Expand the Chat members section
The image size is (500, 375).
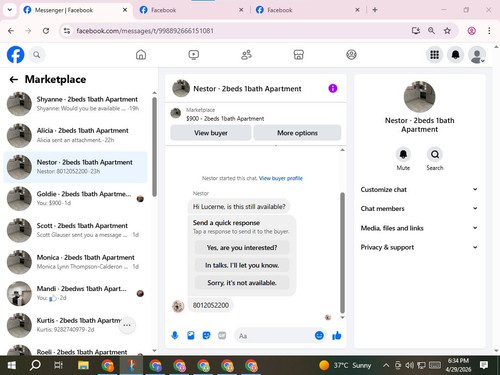pos(419,208)
